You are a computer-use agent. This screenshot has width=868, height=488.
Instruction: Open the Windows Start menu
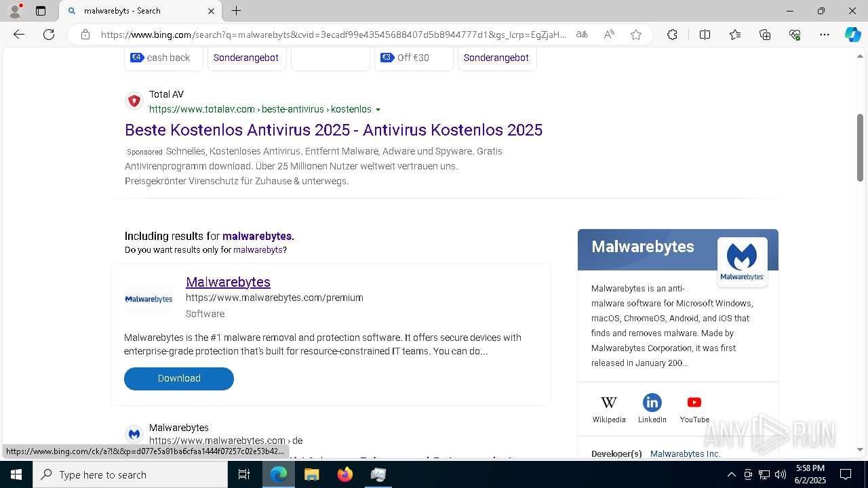click(16, 474)
